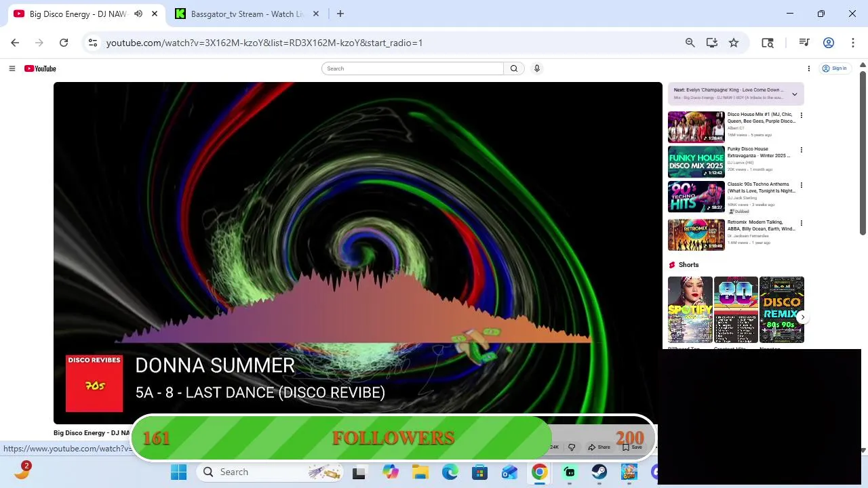Close the Big Disco Energy tab

click(155, 14)
